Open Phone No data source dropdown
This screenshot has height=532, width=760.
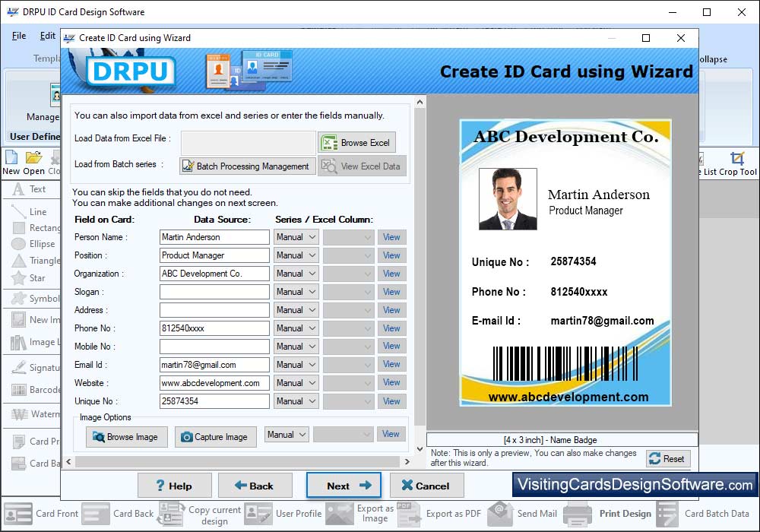(x=296, y=328)
